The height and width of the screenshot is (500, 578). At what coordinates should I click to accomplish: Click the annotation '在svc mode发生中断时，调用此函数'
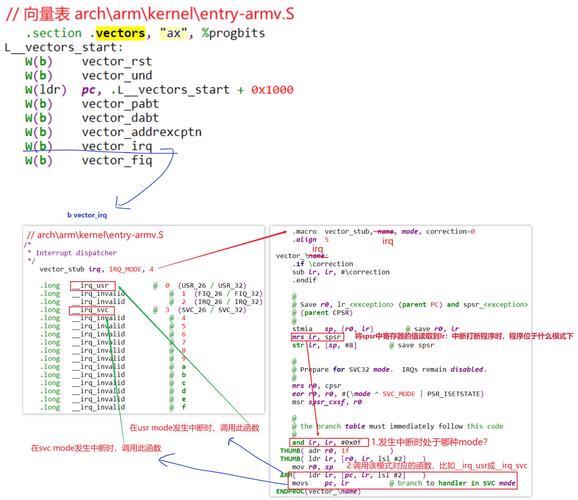(96, 448)
